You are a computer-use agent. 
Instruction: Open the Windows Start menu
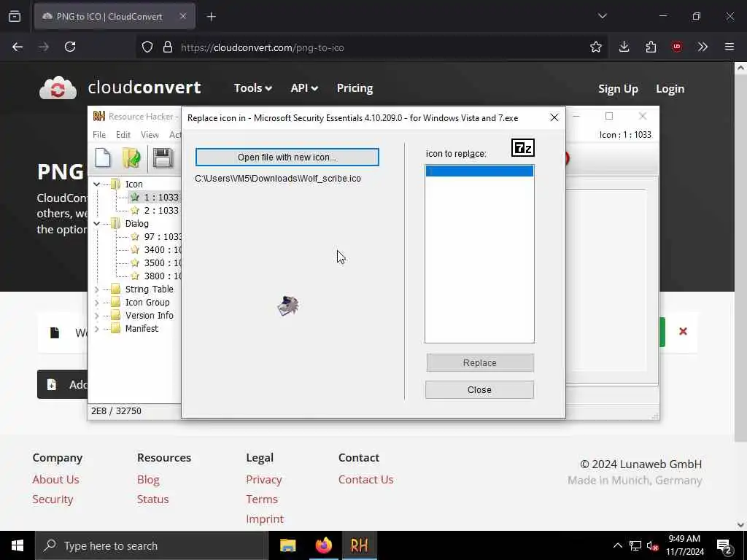(x=18, y=545)
